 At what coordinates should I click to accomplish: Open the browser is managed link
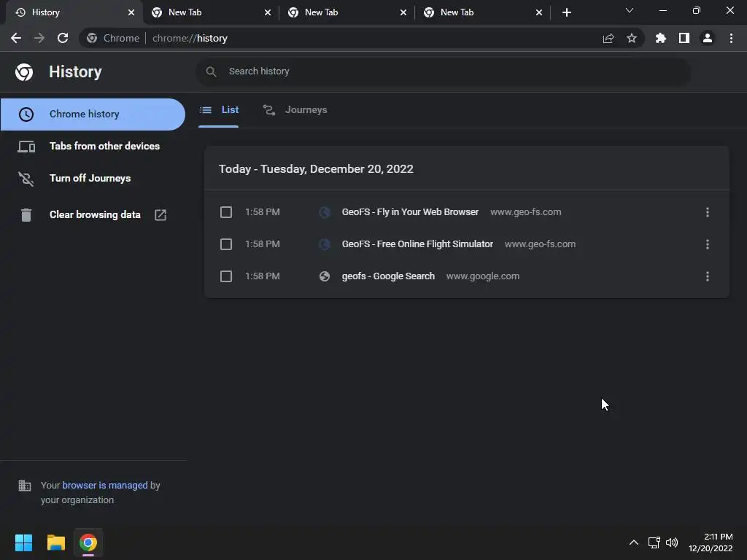click(x=105, y=485)
